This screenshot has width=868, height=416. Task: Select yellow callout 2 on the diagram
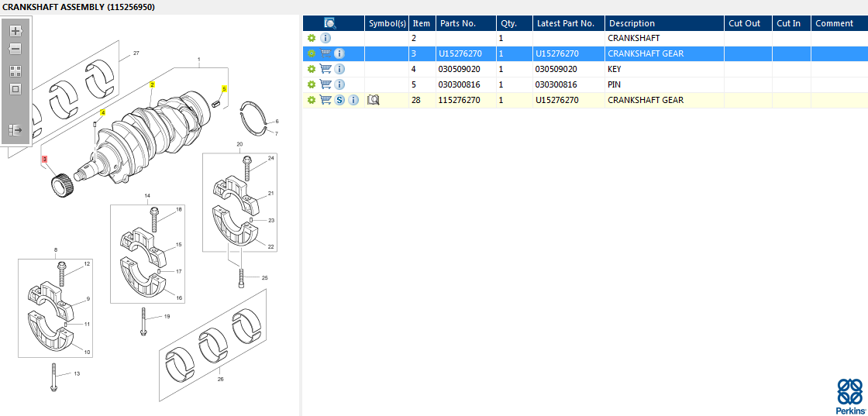pos(153,84)
